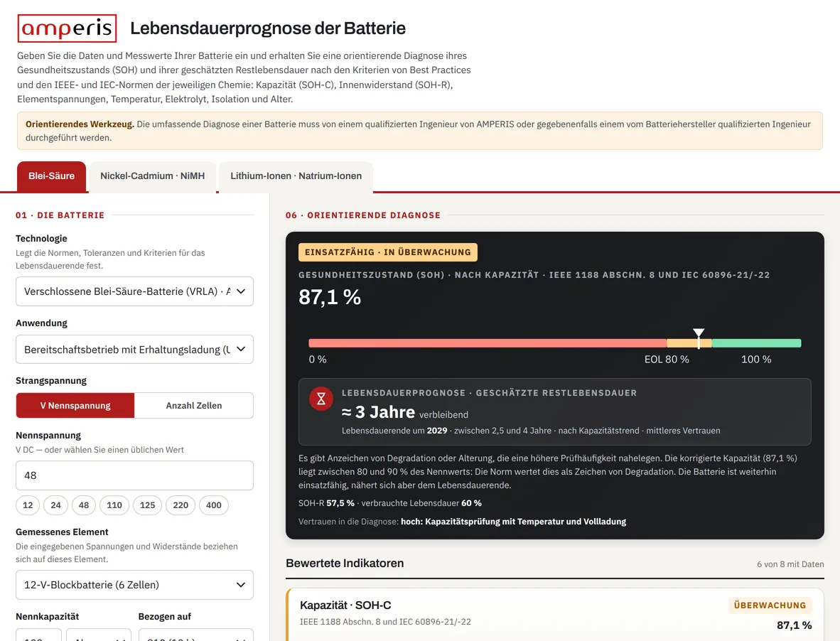Open the Nickel-Cadmium · NiMH tab

point(153,176)
